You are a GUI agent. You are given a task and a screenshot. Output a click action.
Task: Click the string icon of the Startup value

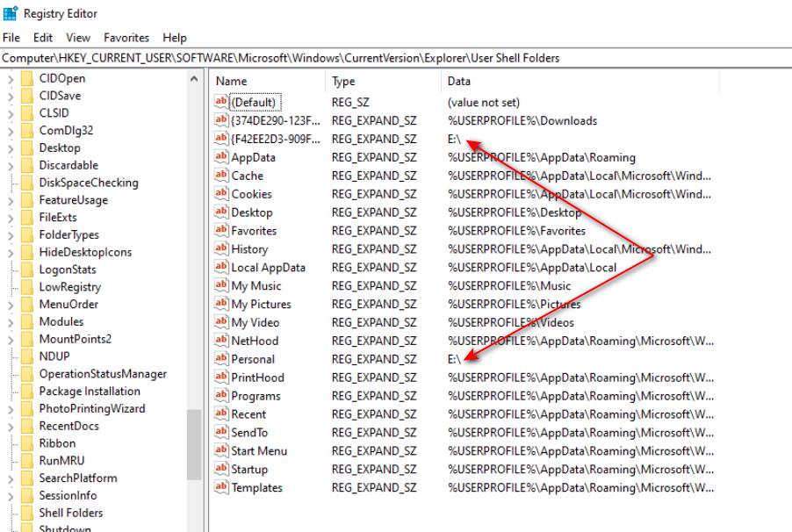pyautogui.click(x=220, y=469)
